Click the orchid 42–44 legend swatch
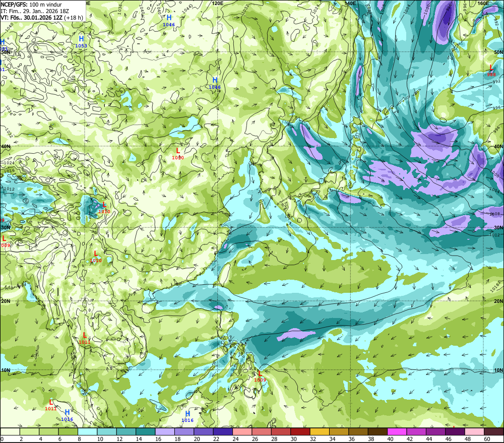Image resolution: width=504 pixels, height=443 pixels. click(x=416, y=431)
